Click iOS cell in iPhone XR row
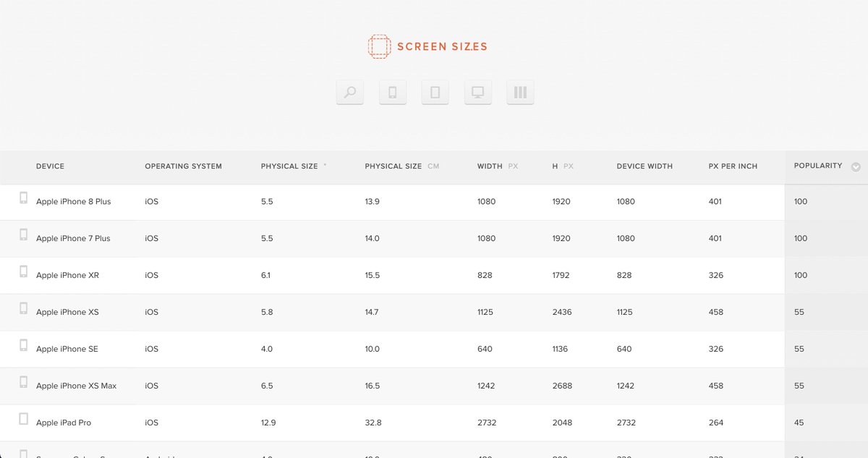The image size is (868, 458). coord(151,276)
